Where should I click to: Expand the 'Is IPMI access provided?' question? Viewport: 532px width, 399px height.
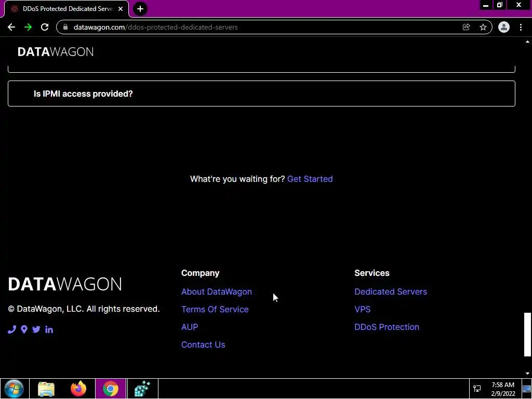[261, 94]
